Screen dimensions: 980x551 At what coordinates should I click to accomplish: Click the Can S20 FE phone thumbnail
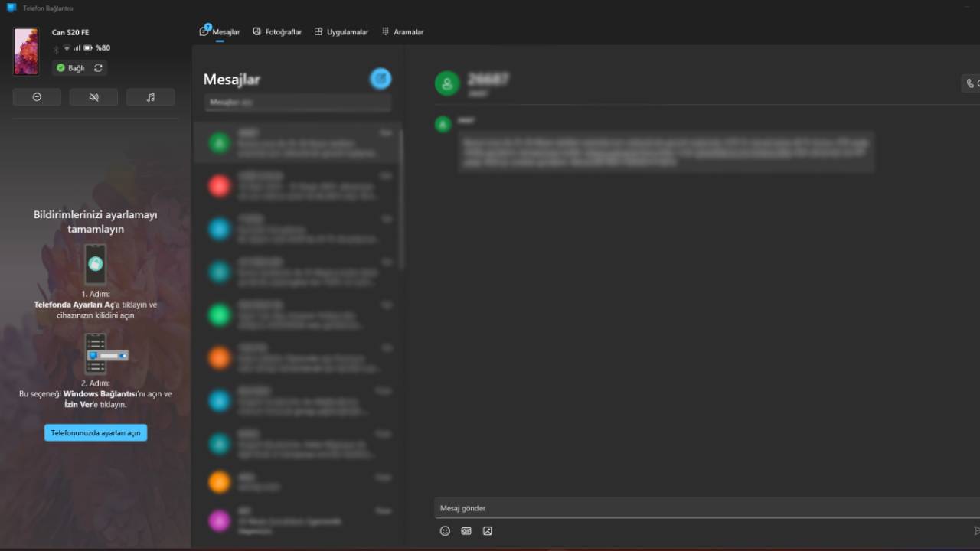(x=26, y=51)
